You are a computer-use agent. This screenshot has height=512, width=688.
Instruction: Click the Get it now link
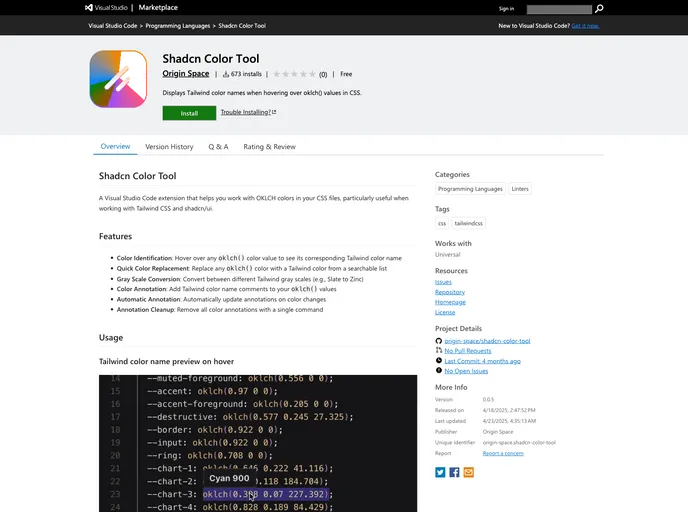(585, 26)
